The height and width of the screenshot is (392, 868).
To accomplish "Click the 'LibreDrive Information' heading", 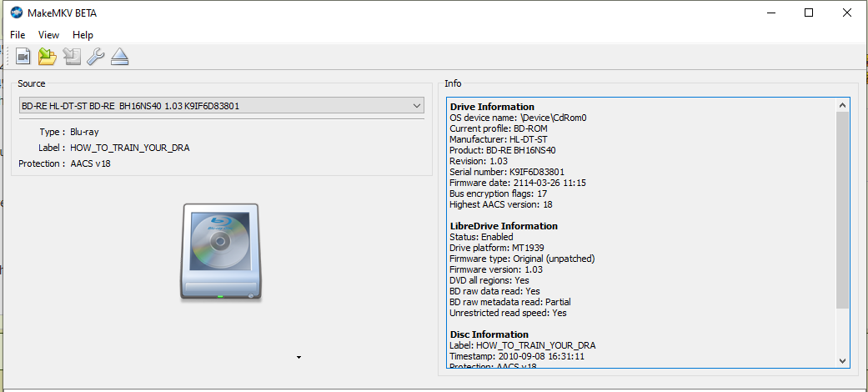I will [x=504, y=226].
